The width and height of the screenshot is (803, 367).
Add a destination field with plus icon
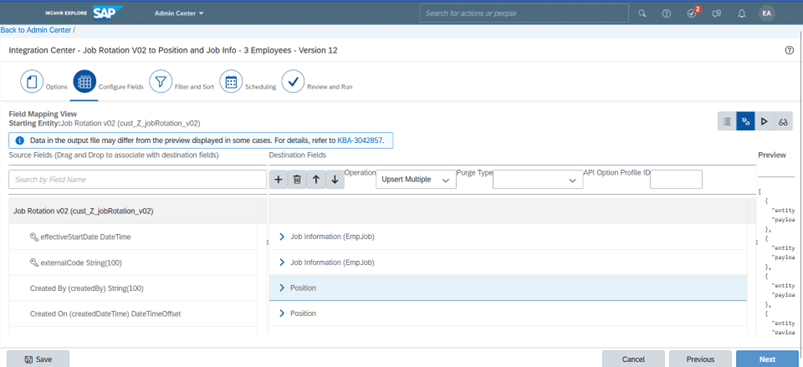click(279, 180)
